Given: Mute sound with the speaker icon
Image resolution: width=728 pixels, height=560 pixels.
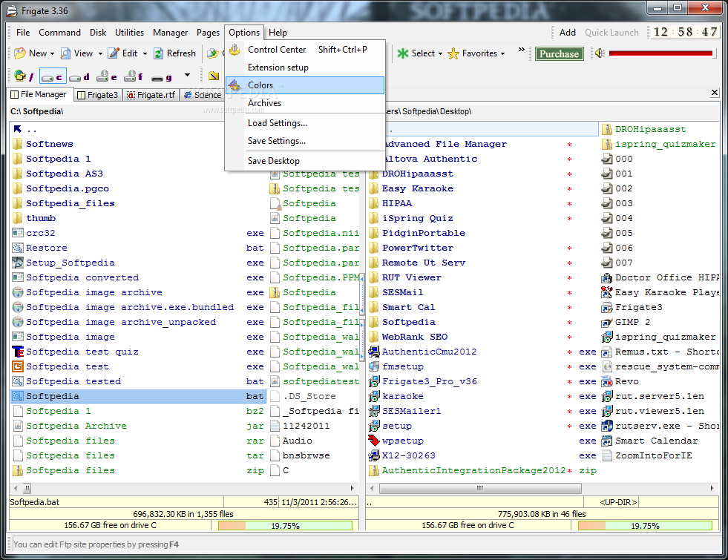Looking at the screenshot, I should (600, 53).
